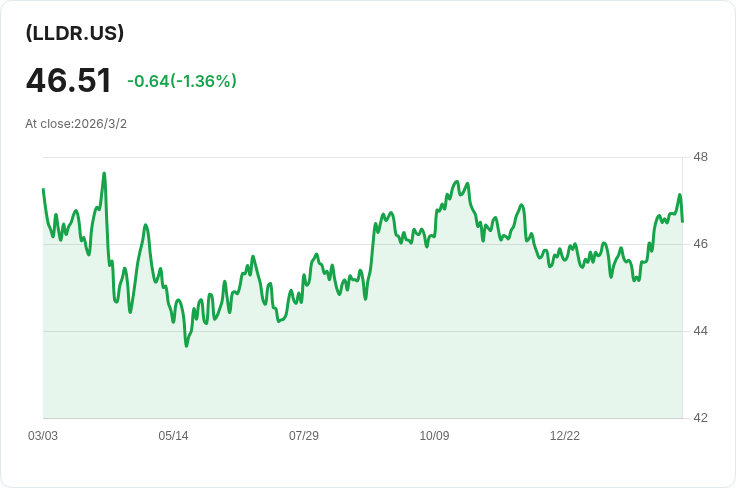Click the At close:2026/3/2 label

(76, 124)
